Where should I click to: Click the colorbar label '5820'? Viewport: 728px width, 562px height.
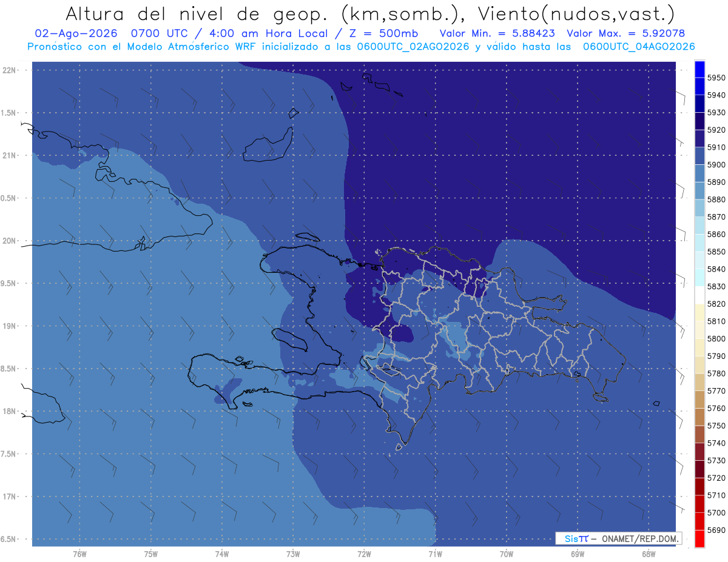click(x=716, y=304)
